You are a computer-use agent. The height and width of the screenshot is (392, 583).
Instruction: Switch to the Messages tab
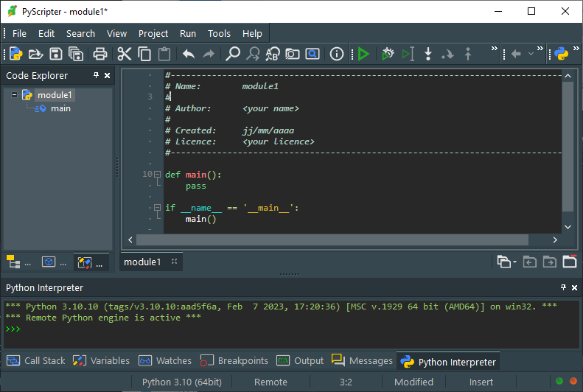[362, 361]
